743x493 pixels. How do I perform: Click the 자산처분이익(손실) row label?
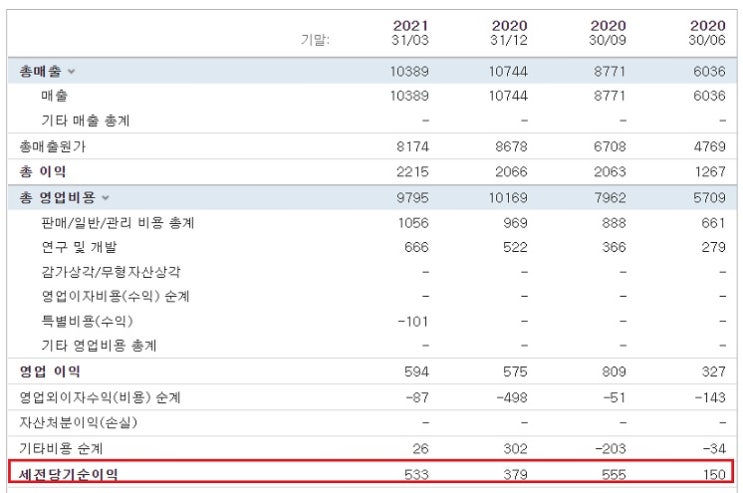[x=78, y=422]
